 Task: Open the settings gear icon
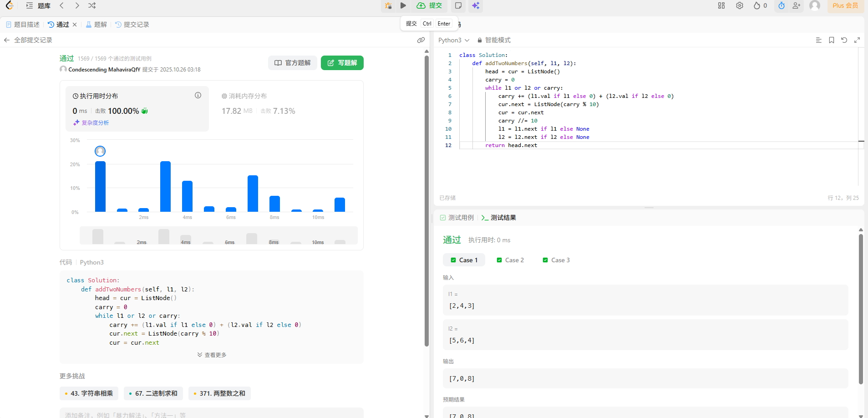click(740, 5)
